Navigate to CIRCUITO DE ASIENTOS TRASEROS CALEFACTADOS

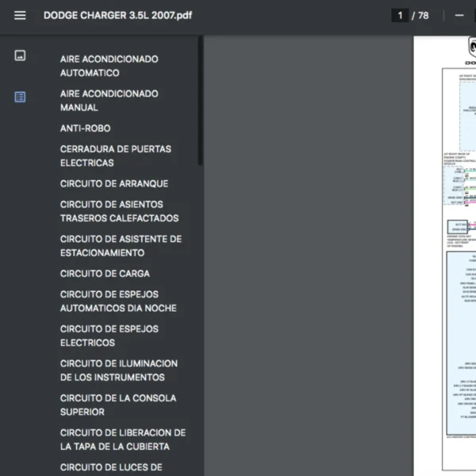pos(119,211)
